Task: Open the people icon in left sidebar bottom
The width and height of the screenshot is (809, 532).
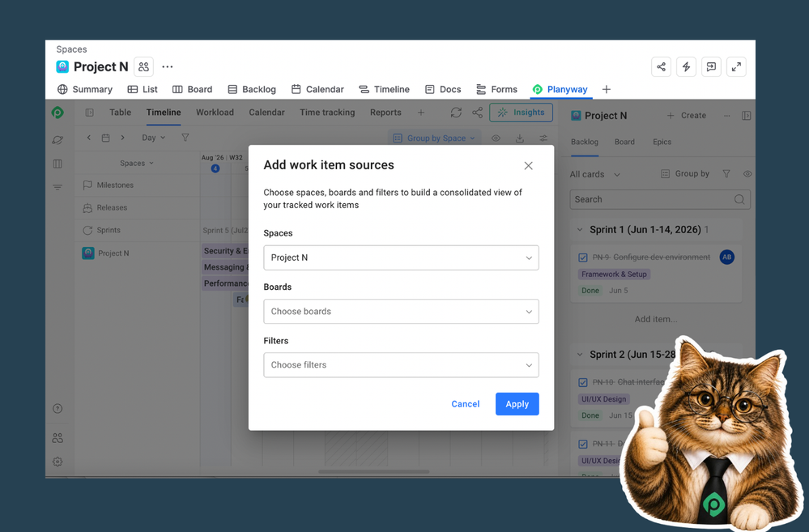Action: click(x=57, y=438)
